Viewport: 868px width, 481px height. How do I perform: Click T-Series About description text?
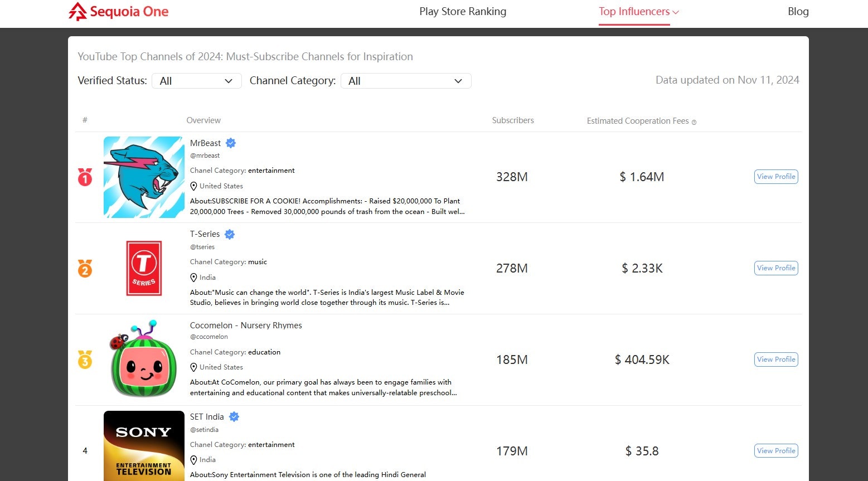pos(327,298)
